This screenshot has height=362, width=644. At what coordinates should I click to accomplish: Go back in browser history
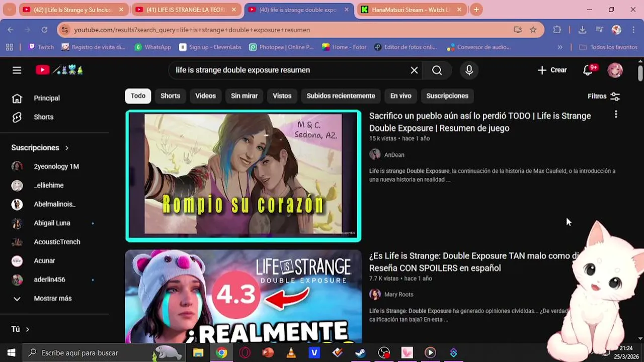pos(11,30)
